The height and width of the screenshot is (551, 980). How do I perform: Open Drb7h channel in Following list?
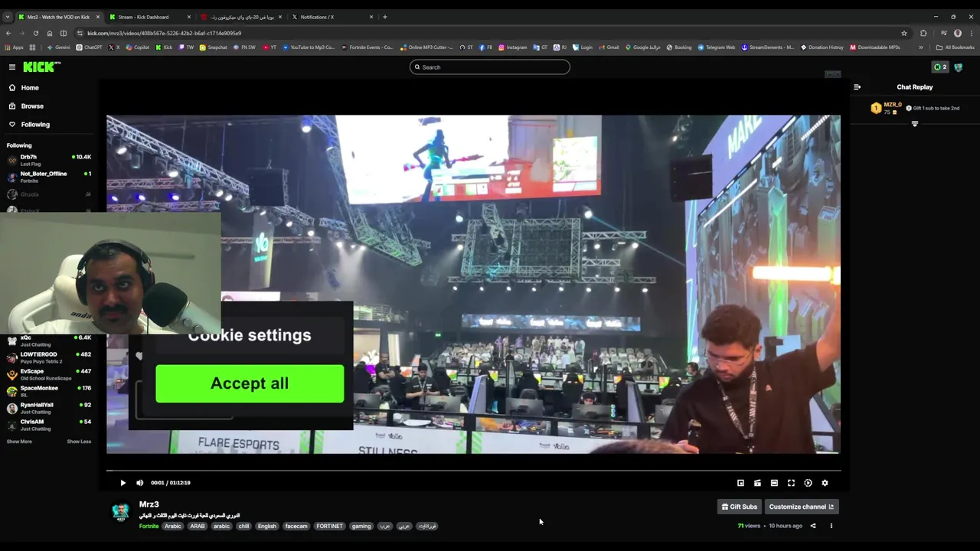[x=48, y=160]
